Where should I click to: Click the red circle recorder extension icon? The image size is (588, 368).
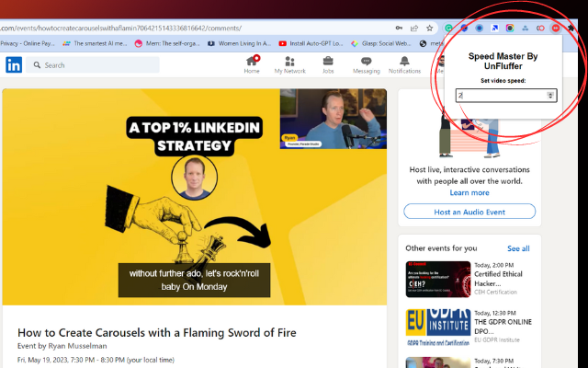click(x=540, y=29)
